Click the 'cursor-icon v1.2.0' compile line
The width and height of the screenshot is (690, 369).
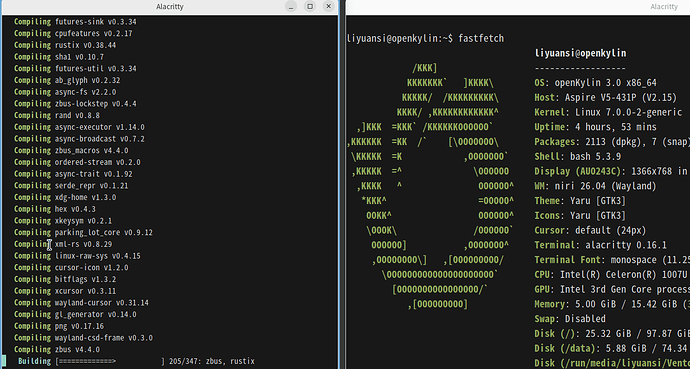[71, 267]
